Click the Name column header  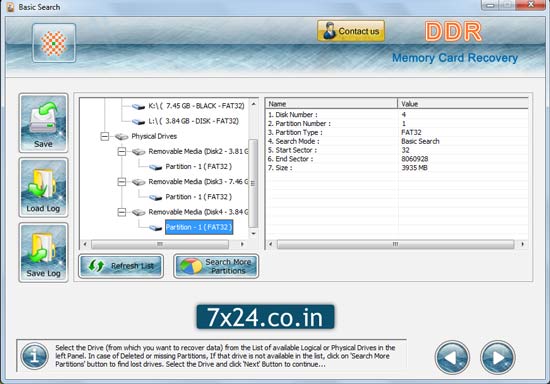331,104
